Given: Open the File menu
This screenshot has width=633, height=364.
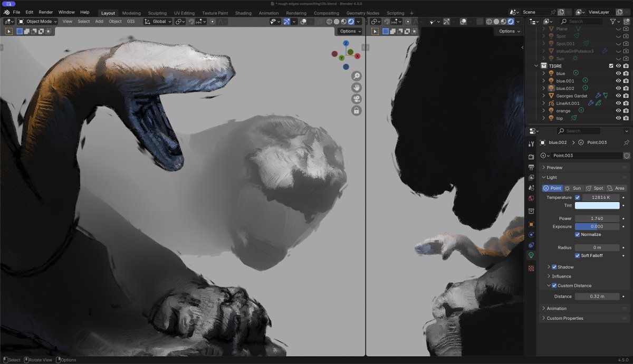Looking at the screenshot, I should click(x=16, y=12).
